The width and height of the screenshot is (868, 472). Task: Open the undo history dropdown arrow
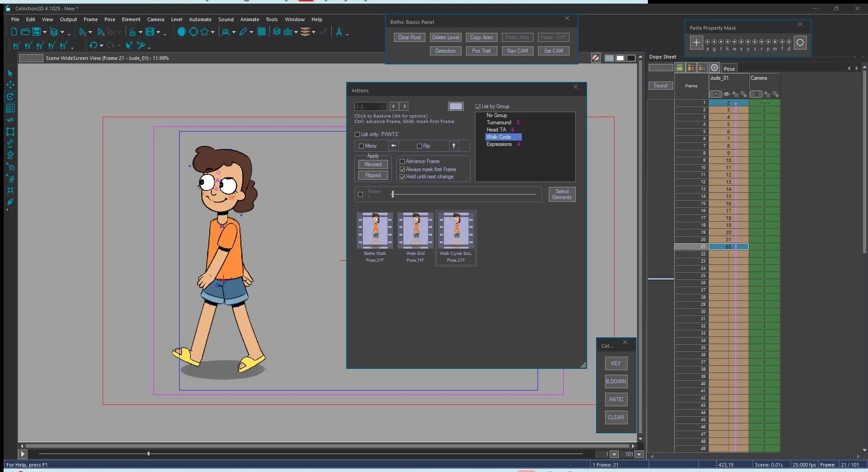click(x=101, y=45)
